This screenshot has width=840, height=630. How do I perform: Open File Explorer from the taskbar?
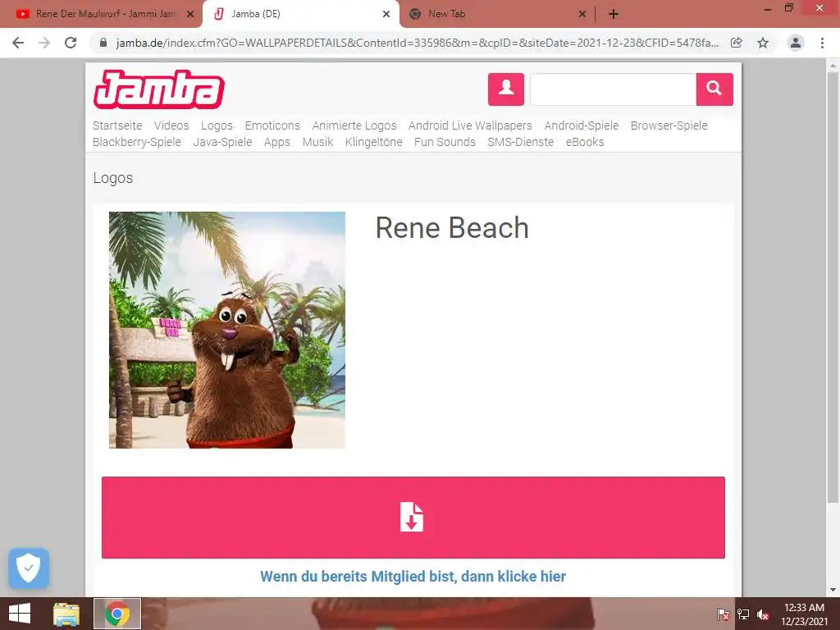point(66,614)
